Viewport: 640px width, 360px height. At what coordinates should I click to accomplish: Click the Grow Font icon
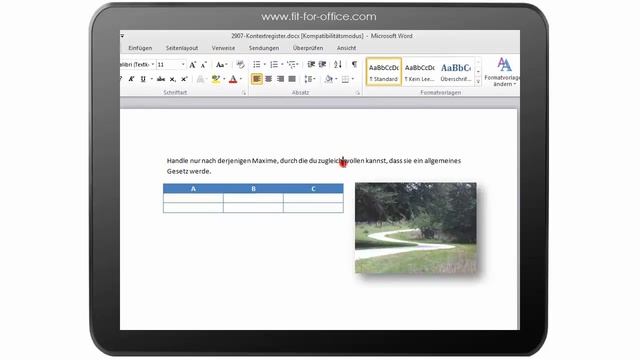[x=192, y=64]
